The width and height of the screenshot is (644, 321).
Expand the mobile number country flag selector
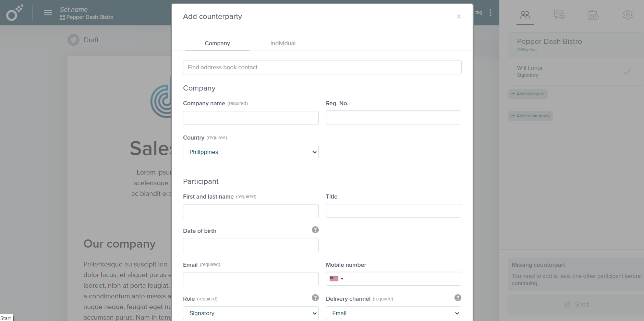(336, 279)
